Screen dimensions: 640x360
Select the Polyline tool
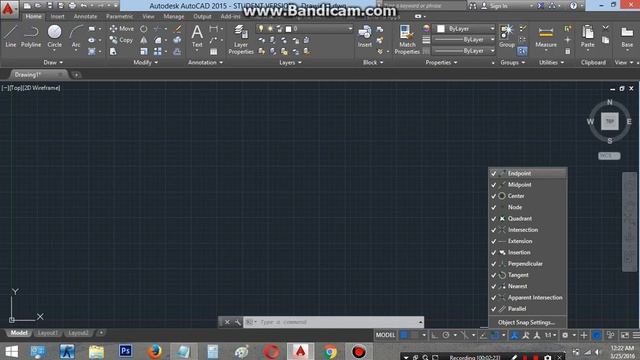(x=31, y=36)
